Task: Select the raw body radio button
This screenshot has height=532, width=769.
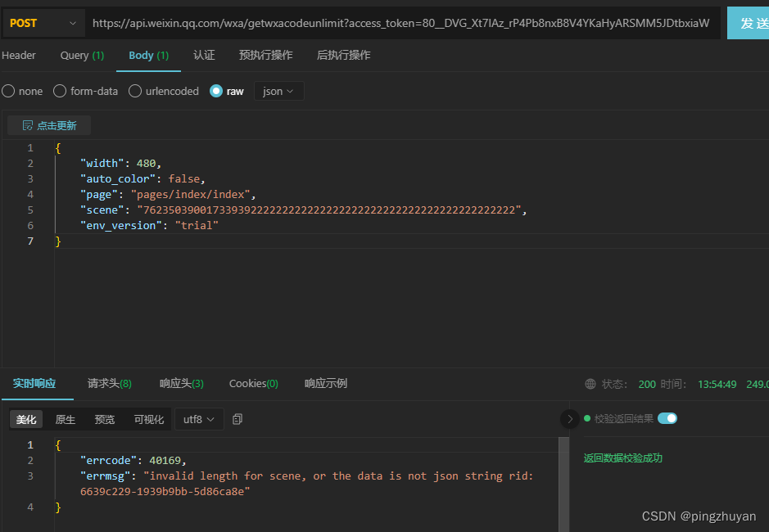Action: tap(216, 91)
